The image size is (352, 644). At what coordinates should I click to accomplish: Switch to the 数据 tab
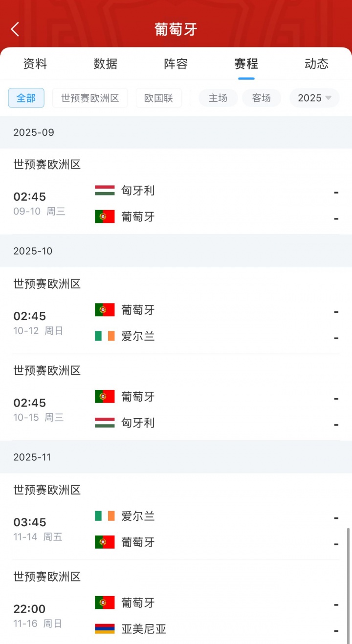tap(106, 64)
